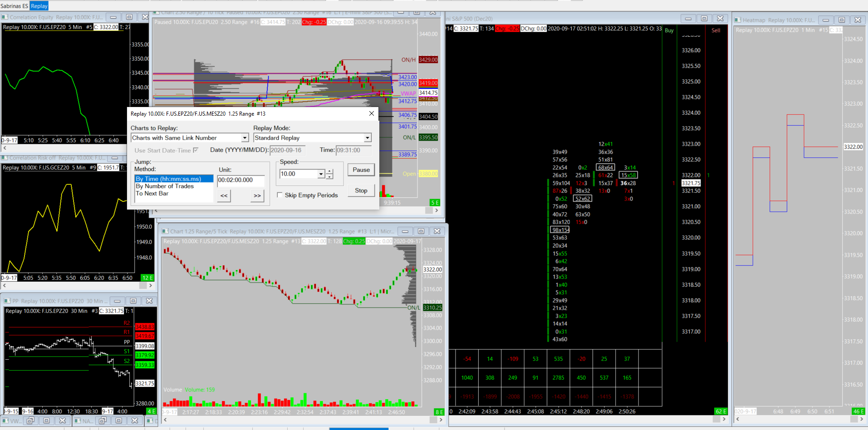Enable the Skip Empty Periods checkbox
Image resolution: width=868 pixels, height=430 pixels.
click(280, 195)
